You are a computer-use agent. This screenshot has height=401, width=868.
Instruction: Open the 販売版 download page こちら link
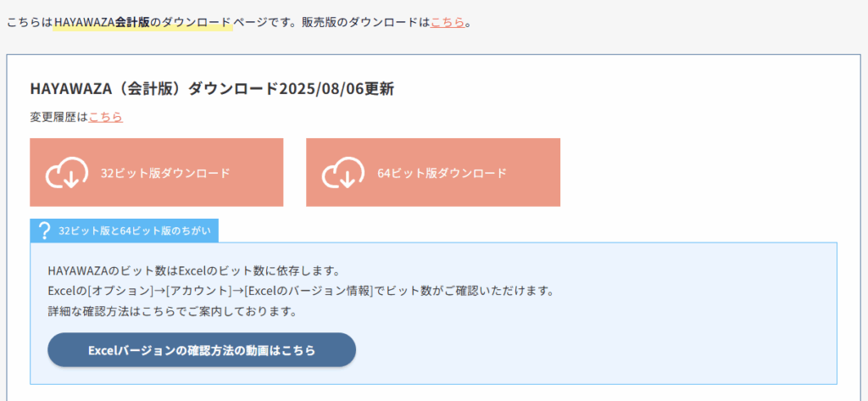coord(448,23)
